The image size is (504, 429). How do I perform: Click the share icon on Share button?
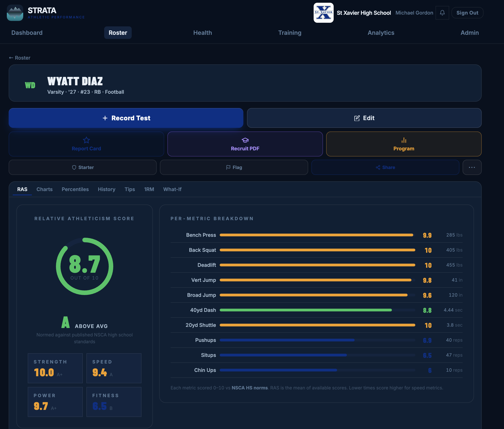tap(378, 167)
